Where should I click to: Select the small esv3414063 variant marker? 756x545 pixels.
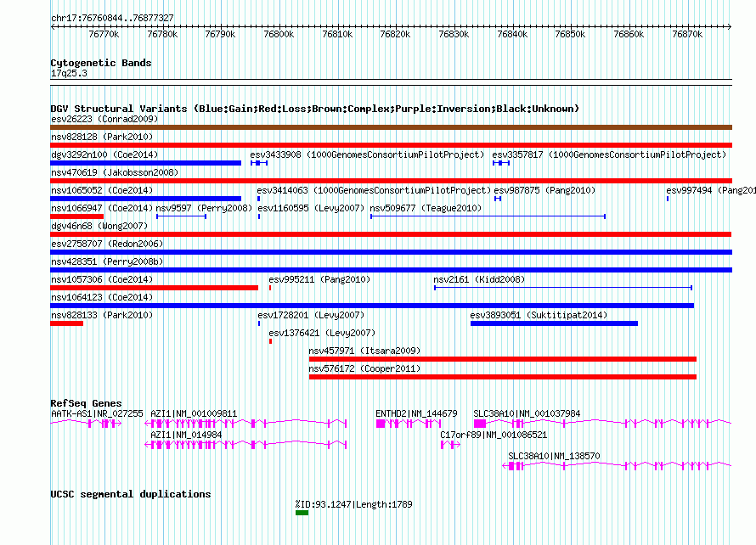(x=259, y=199)
